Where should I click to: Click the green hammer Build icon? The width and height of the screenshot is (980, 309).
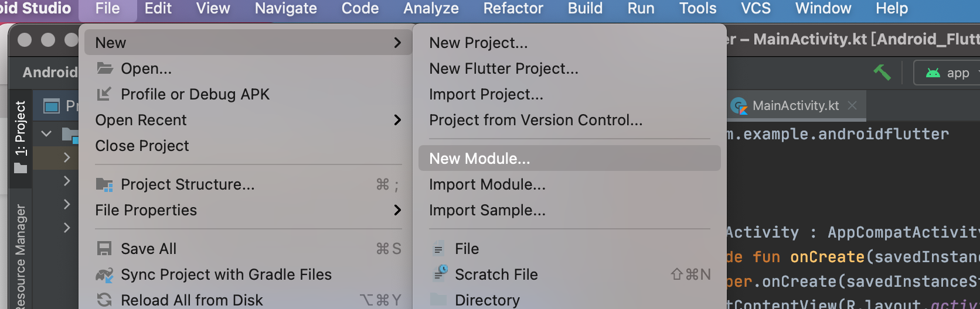[882, 73]
